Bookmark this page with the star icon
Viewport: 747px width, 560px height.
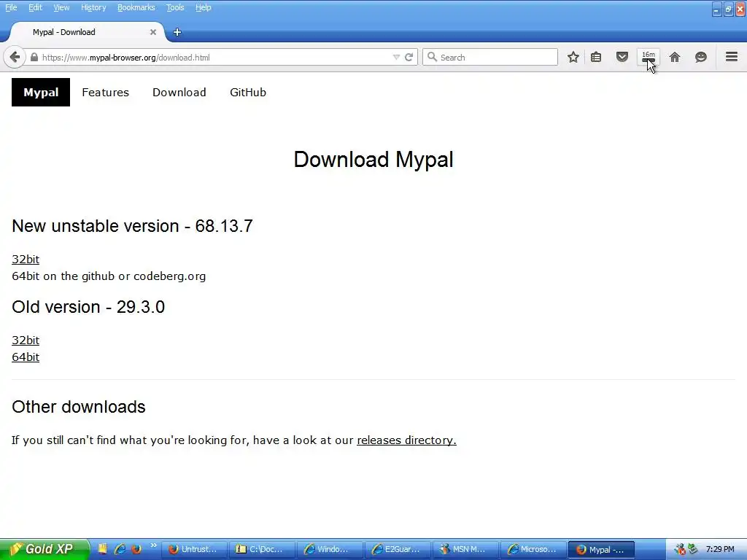click(573, 57)
